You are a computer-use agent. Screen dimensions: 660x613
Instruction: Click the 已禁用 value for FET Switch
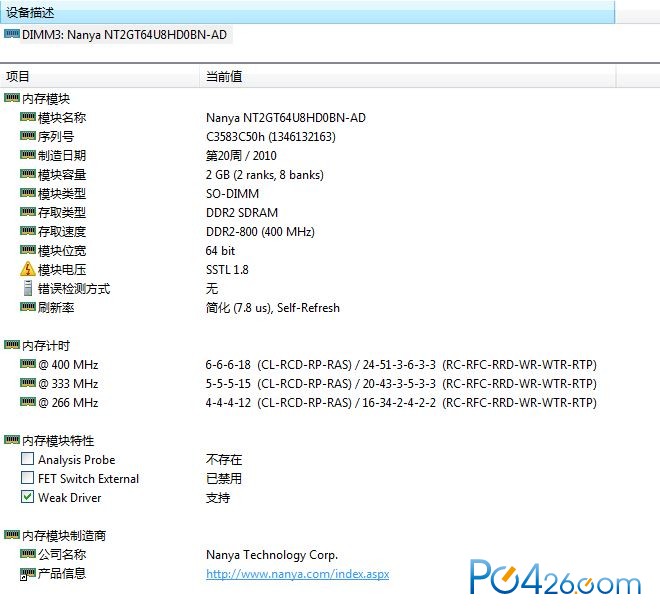coord(224,479)
